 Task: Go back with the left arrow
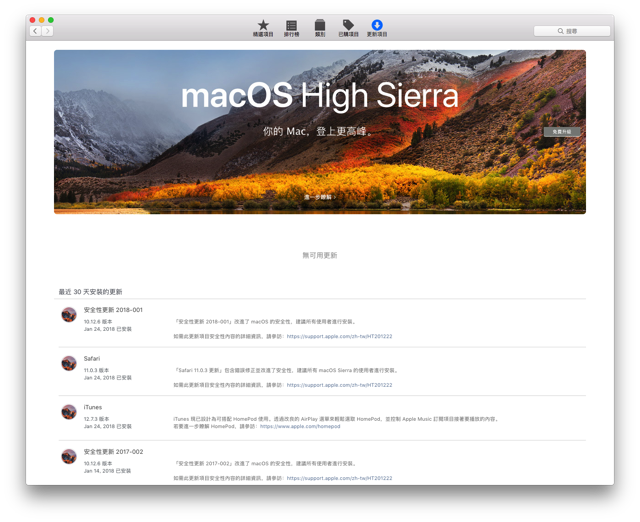tap(36, 31)
